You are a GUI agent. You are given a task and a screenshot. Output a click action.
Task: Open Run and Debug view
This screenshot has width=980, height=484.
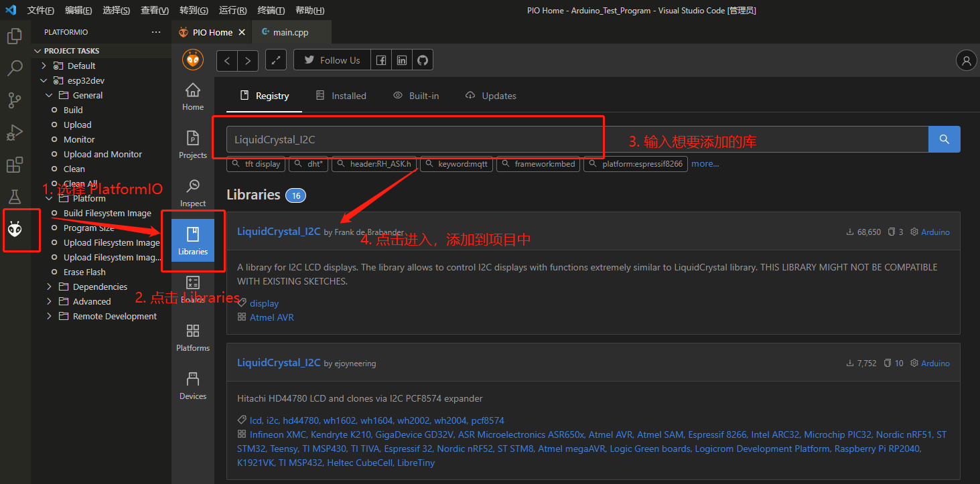click(15, 133)
